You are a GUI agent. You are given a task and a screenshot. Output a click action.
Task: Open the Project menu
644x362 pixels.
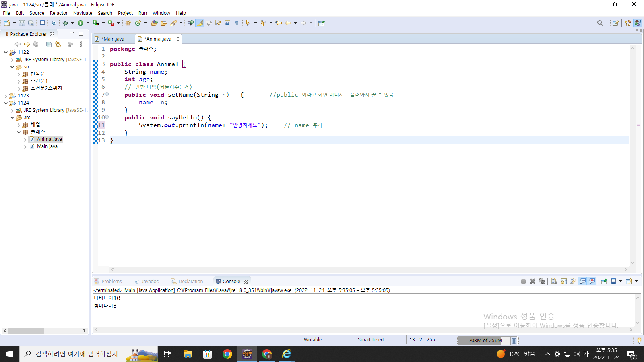(x=125, y=13)
